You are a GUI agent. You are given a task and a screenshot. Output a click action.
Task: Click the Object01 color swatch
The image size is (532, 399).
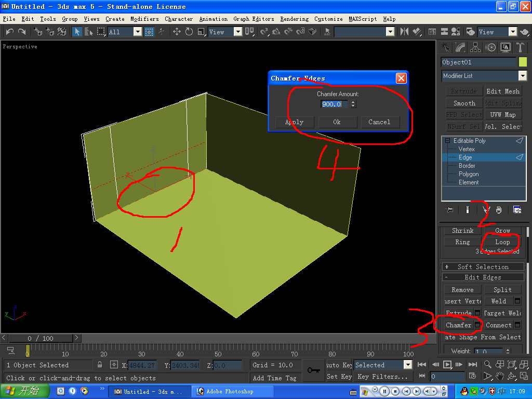coord(523,62)
